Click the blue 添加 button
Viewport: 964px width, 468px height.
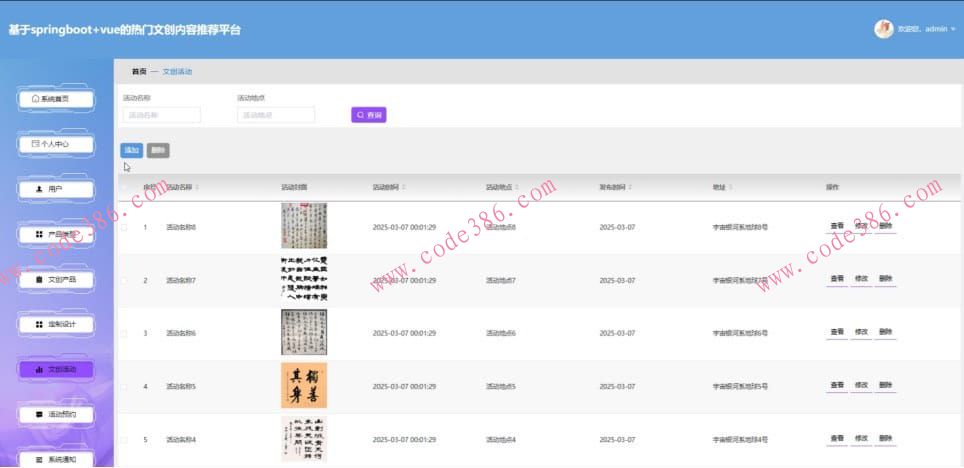point(132,151)
